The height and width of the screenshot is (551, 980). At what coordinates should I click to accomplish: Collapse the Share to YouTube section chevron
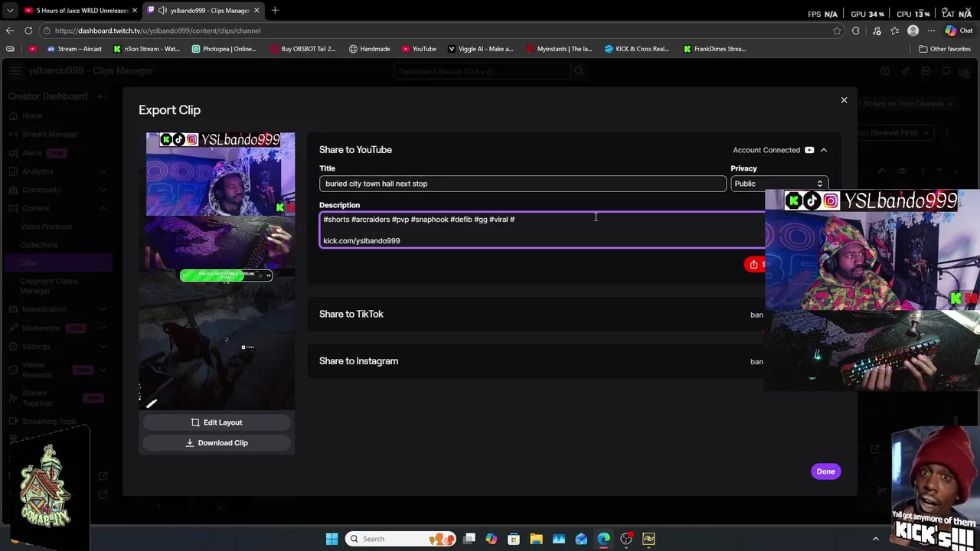[824, 150]
